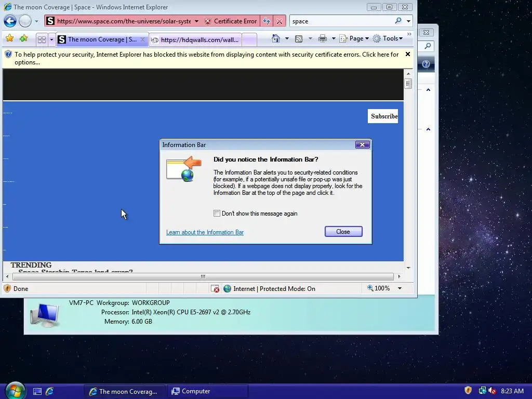The image size is (532, 399).
Task: Click the Forward navigation button
Action: point(25,21)
